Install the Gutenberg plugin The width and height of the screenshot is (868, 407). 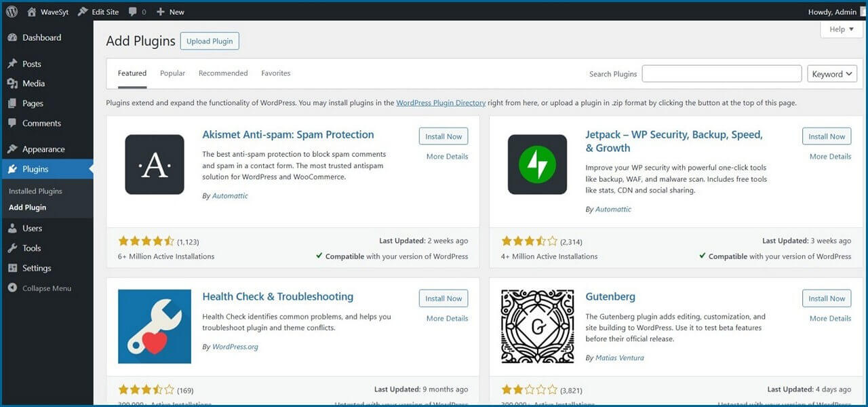827,298
